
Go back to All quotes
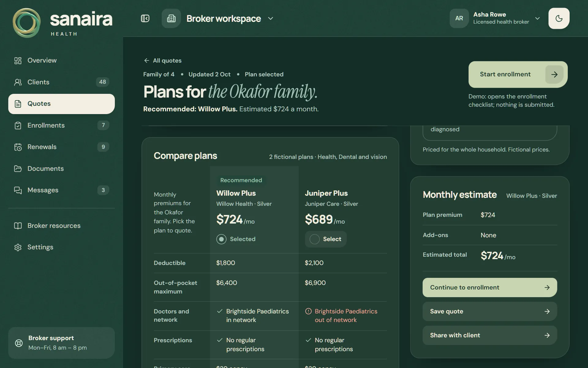pyautogui.click(x=163, y=60)
